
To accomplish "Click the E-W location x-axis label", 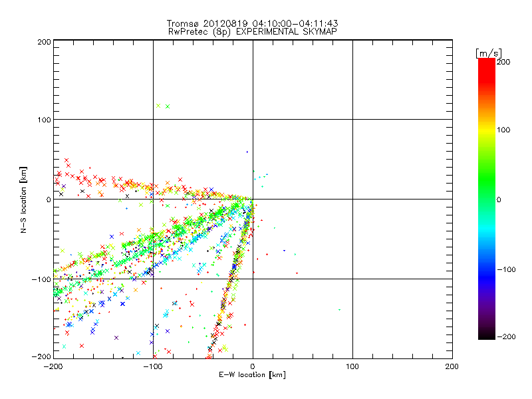I will (253, 375).
